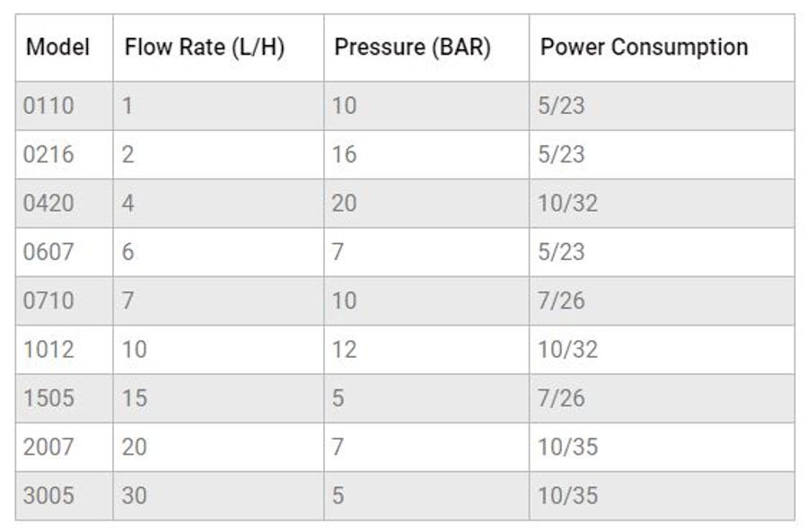Click model 1505 in the table
This screenshot has width=808, height=532.
pyautogui.click(x=48, y=397)
